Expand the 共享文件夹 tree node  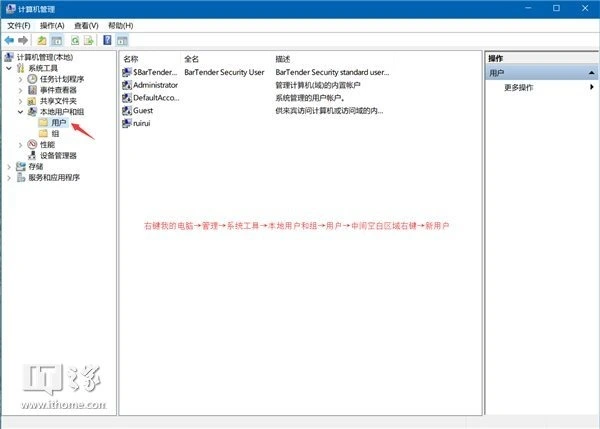pyautogui.click(x=21, y=101)
